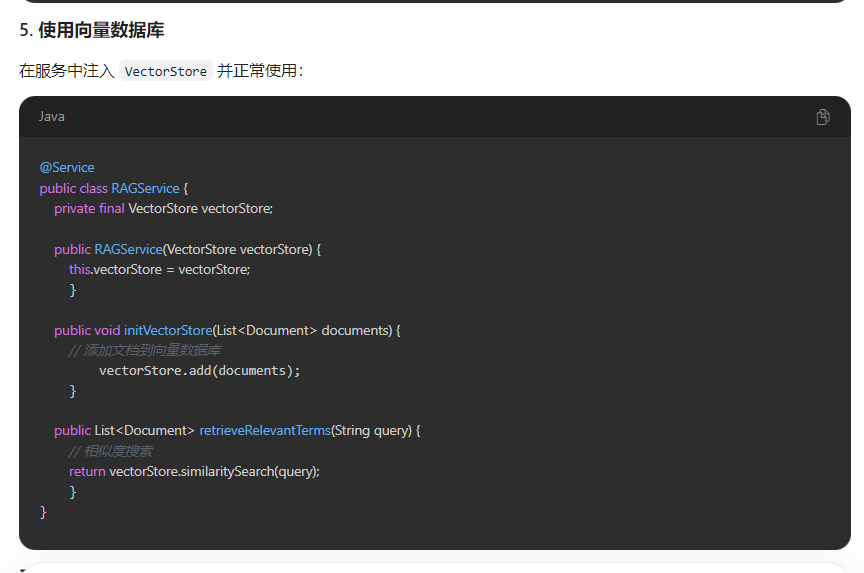Click the return vectorStore.similaritySearch line
The width and height of the screenshot is (864, 573).
click(x=194, y=472)
